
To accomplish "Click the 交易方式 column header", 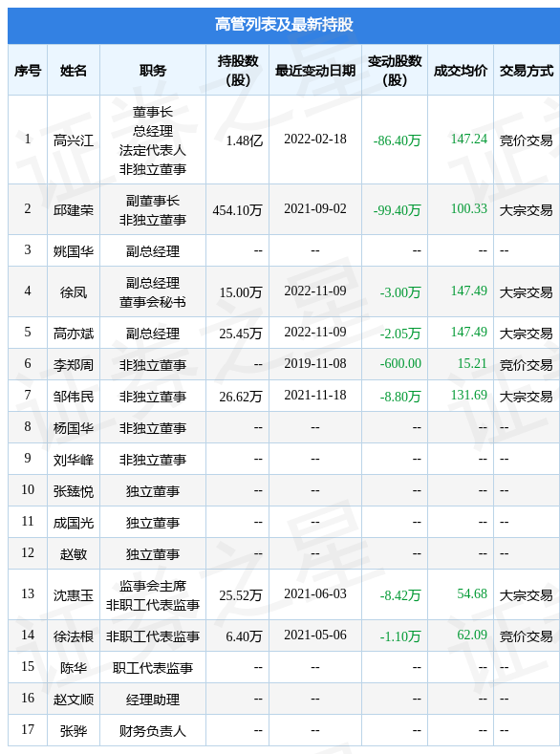I will [x=527, y=71].
